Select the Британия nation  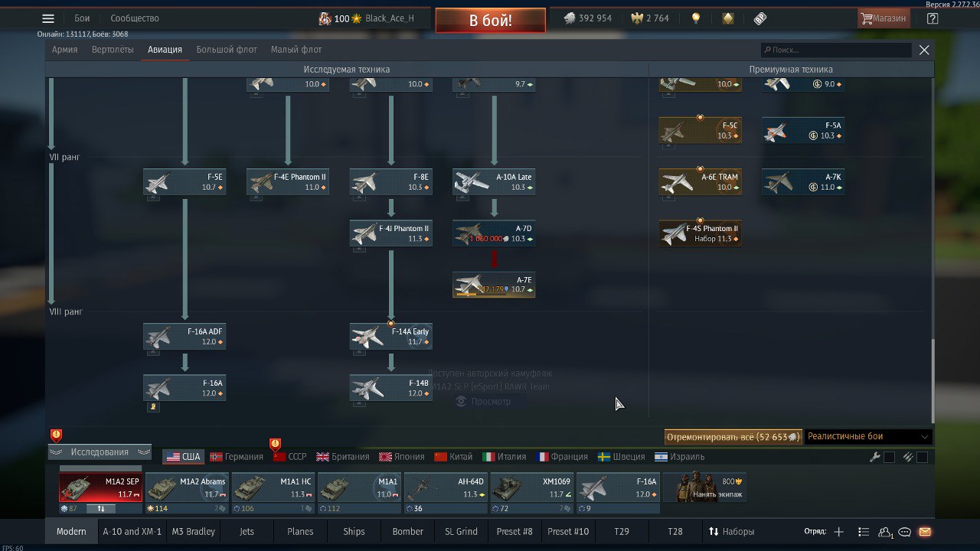343,457
